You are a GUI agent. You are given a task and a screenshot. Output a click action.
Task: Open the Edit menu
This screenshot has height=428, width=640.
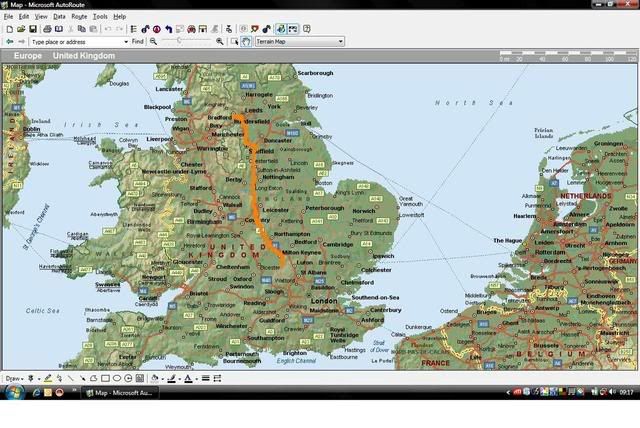coord(24,16)
